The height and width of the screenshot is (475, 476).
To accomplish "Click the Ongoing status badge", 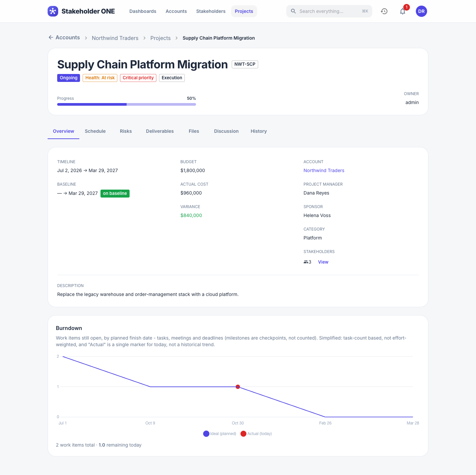I will pos(69,78).
